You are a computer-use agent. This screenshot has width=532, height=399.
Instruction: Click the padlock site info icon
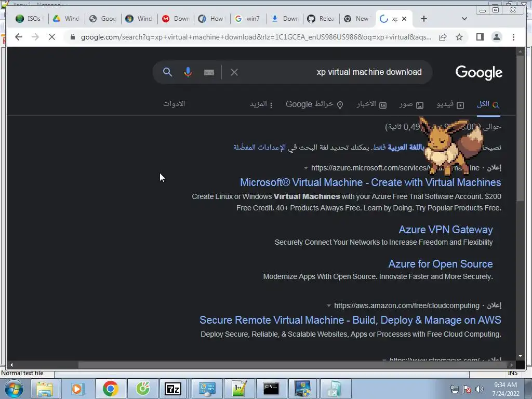pyautogui.click(x=72, y=37)
